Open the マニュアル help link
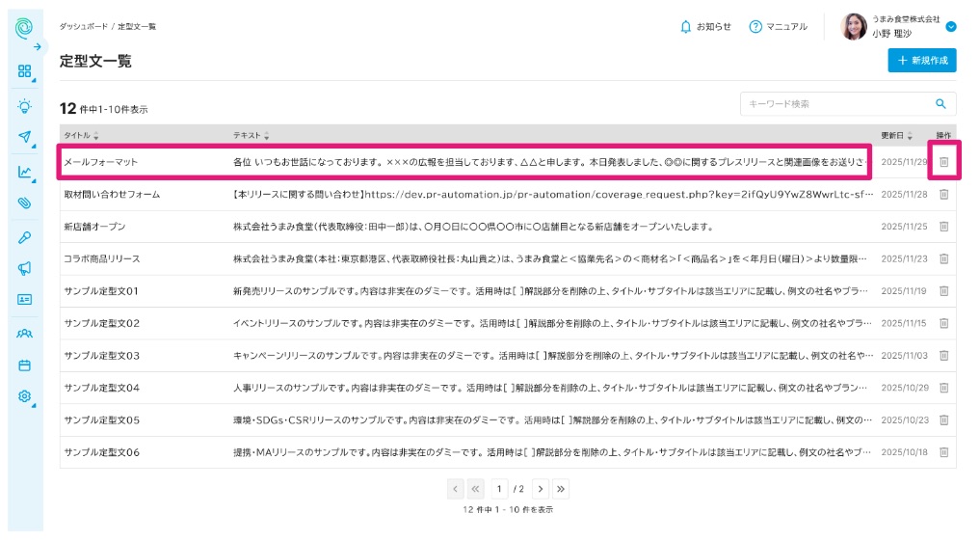The height and width of the screenshot is (541, 980). pos(779,26)
